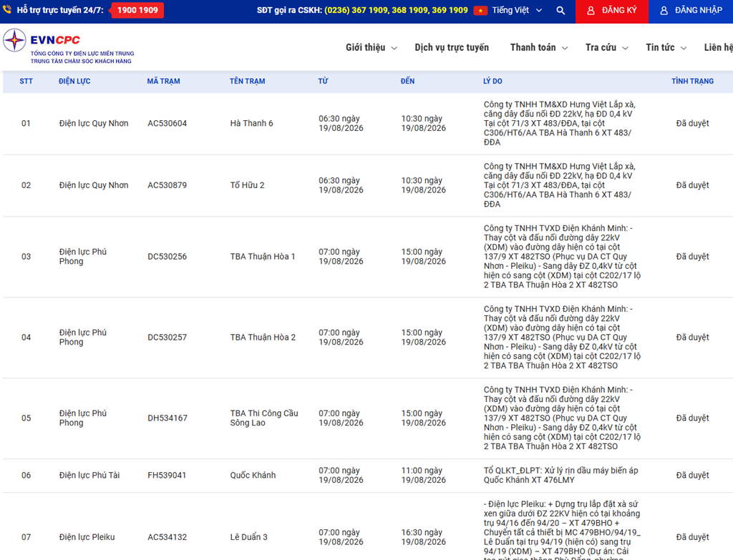733x560 pixels.
Task: Select station code DH534167
Action: tap(168, 418)
